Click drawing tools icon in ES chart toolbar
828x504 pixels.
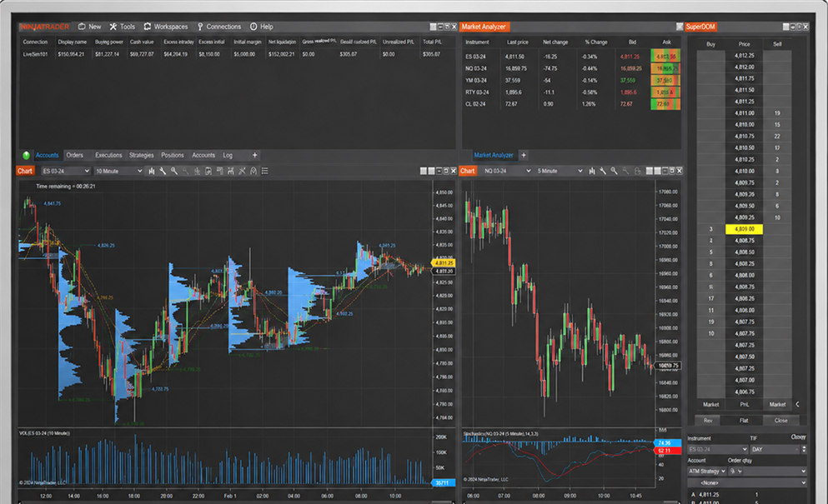click(243, 171)
